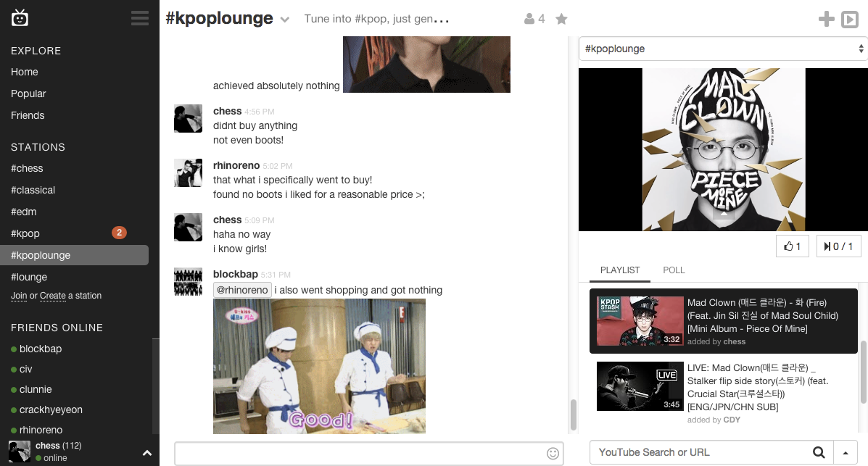The height and width of the screenshot is (466, 868).
Task: Click the YouTube search magnifier icon
Action: click(x=819, y=452)
